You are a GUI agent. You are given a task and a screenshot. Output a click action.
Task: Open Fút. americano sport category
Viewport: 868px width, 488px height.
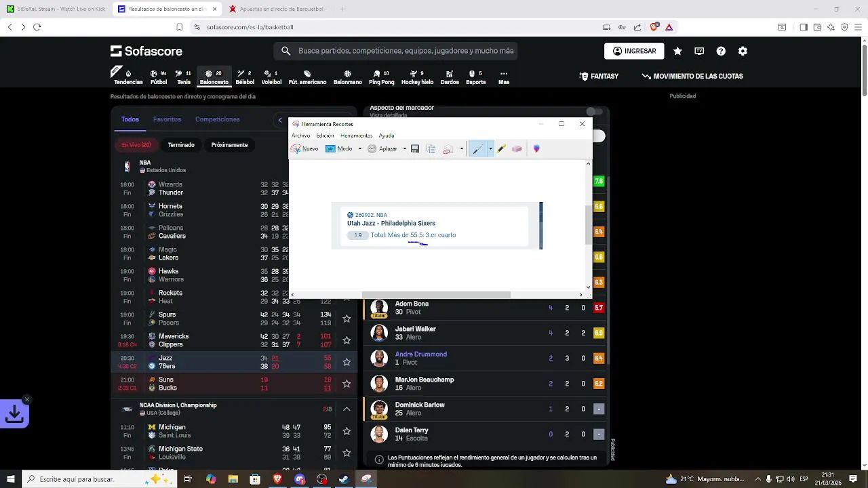pyautogui.click(x=307, y=77)
